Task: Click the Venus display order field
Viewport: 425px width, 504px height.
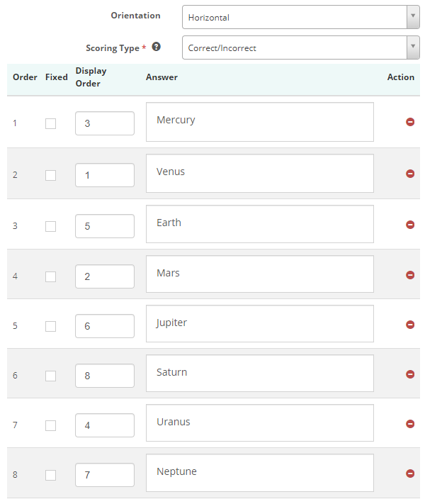Action: 105,175
